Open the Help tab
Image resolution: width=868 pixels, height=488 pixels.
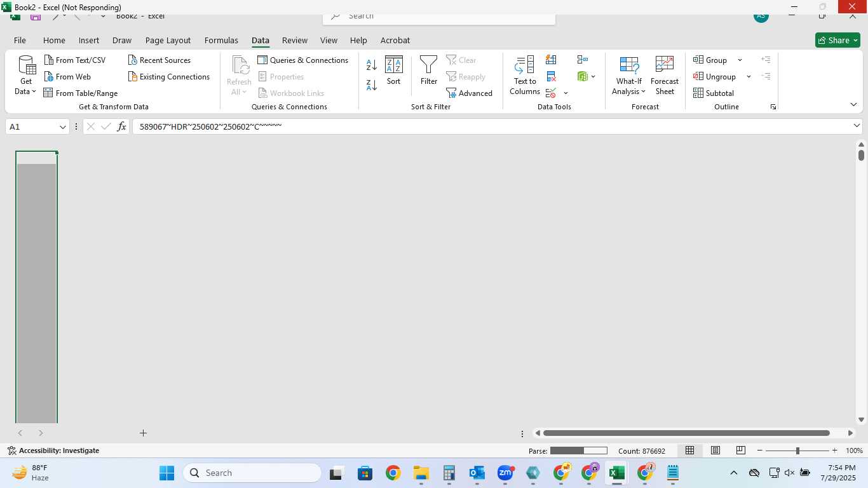358,40
